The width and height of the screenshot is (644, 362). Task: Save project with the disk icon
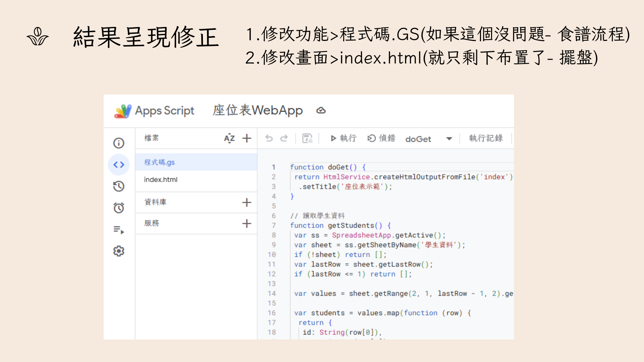pos(307,138)
